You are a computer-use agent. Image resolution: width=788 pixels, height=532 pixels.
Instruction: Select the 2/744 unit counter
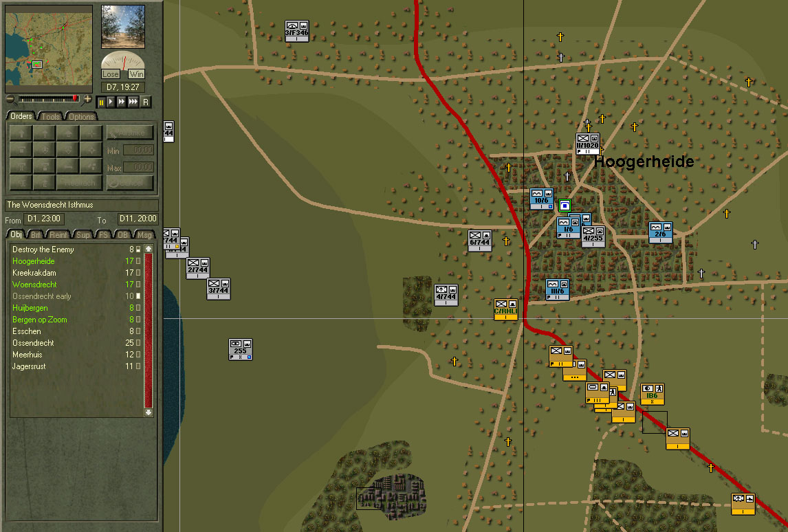(197, 268)
